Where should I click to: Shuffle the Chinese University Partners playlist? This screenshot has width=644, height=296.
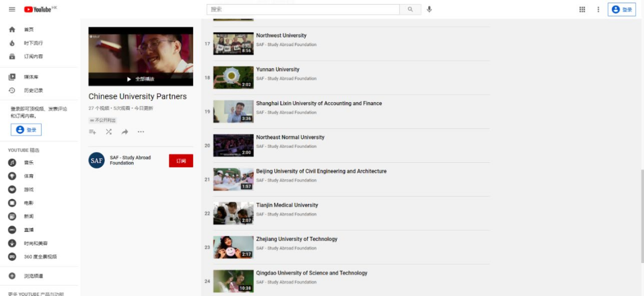tap(109, 132)
